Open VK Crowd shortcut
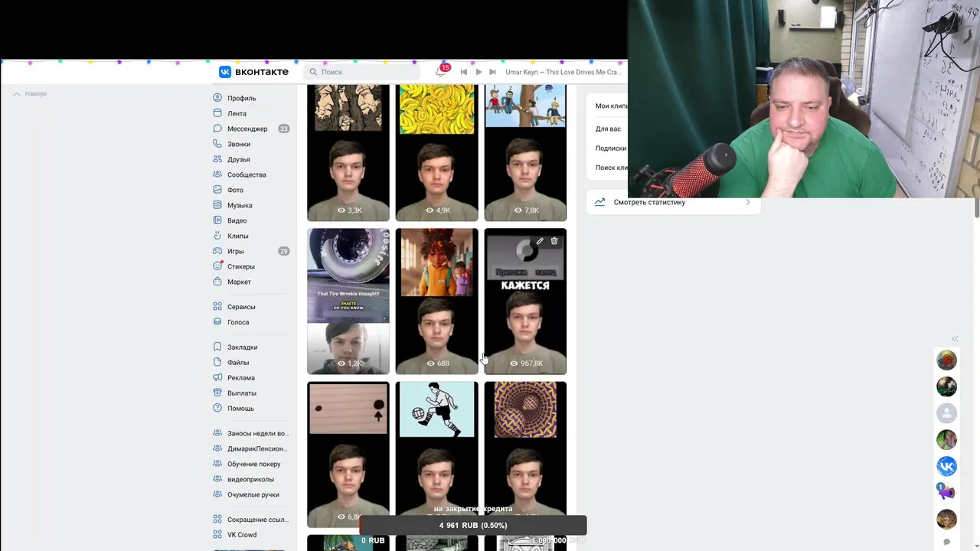The image size is (980, 551). coord(242,535)
